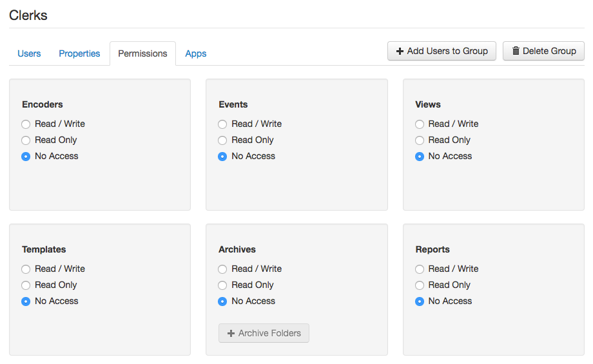Image resolution: width=593 pixels, height=364 pixels.
Task: Enable Read / Write for Reports
Action: coord(420,269)
